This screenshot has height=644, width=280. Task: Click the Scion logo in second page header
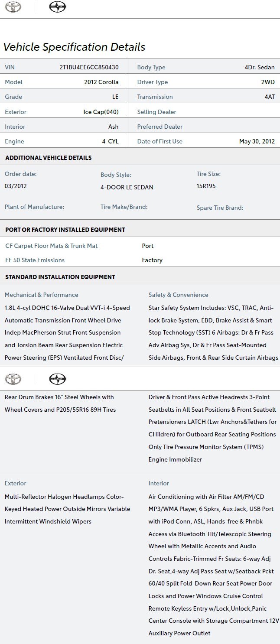(x=58, y=379)
